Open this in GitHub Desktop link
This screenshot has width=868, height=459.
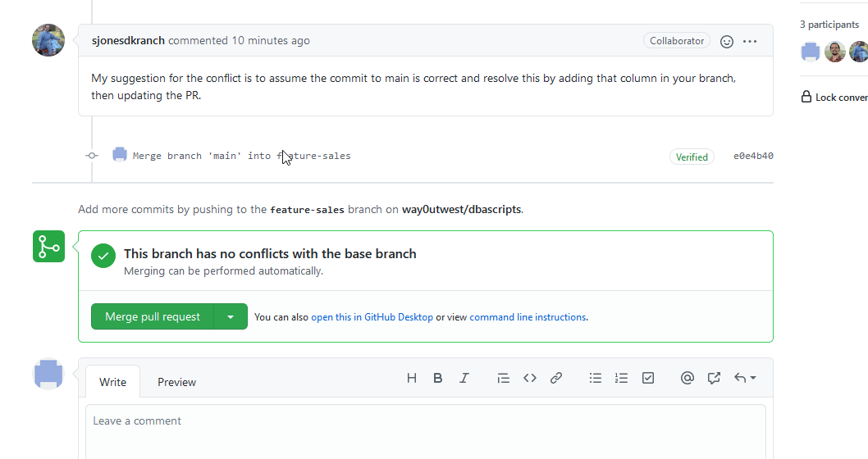(x=372, y=317)
